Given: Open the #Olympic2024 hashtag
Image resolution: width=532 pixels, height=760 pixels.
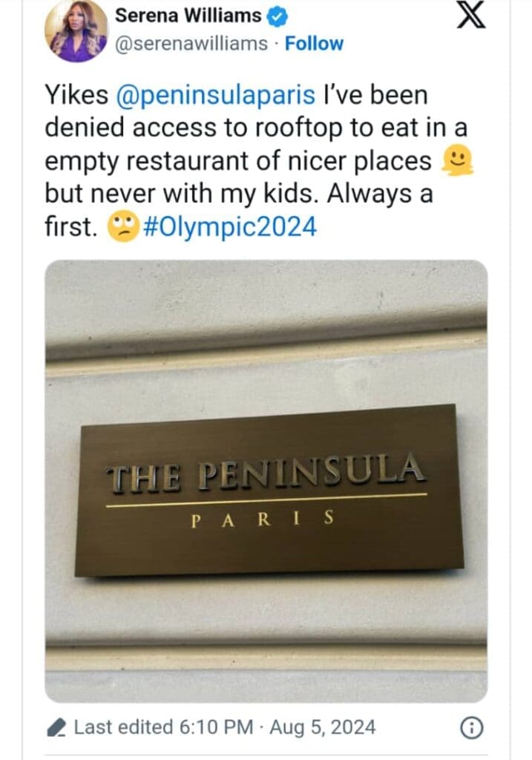Looking at the screenshot, I should pos(228,227).
